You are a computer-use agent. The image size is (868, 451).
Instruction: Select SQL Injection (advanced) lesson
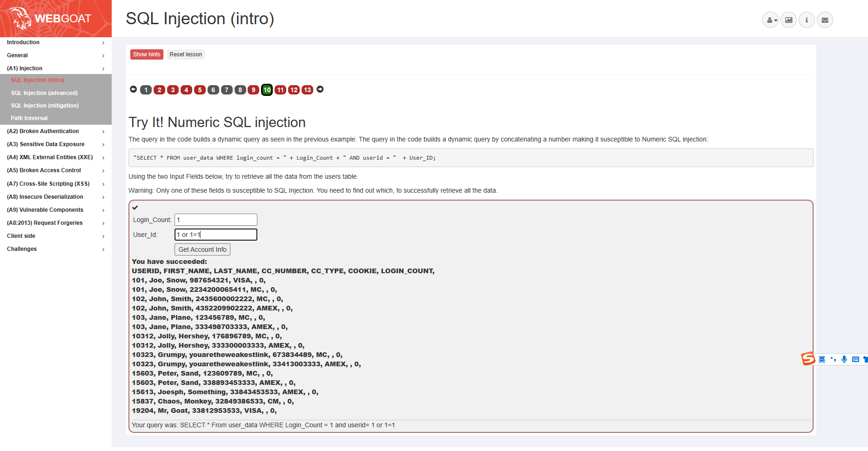pos(44,93)
